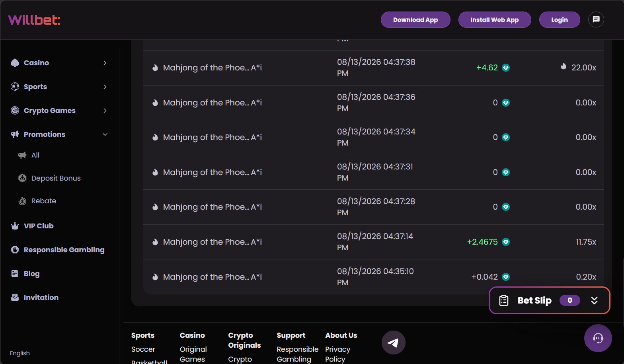The image size is (624, 364).
Task: Click the 22.00x multiplier value
Action: click(584, 68)
